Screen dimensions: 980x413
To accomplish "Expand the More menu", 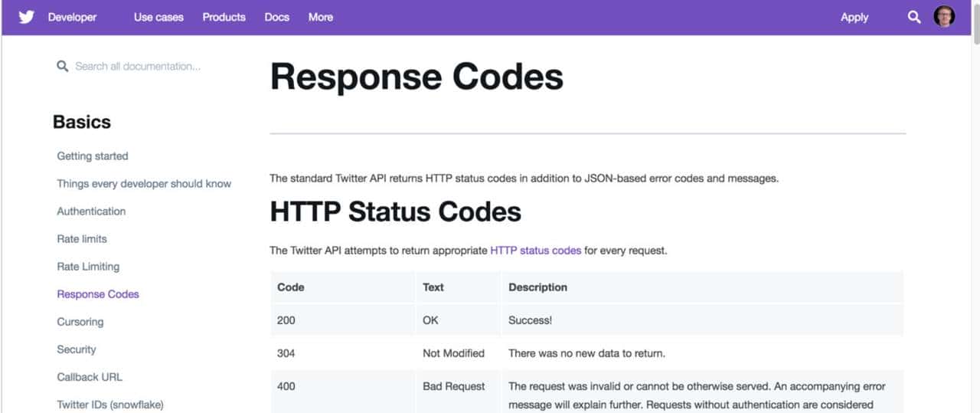I will [320, 17].
